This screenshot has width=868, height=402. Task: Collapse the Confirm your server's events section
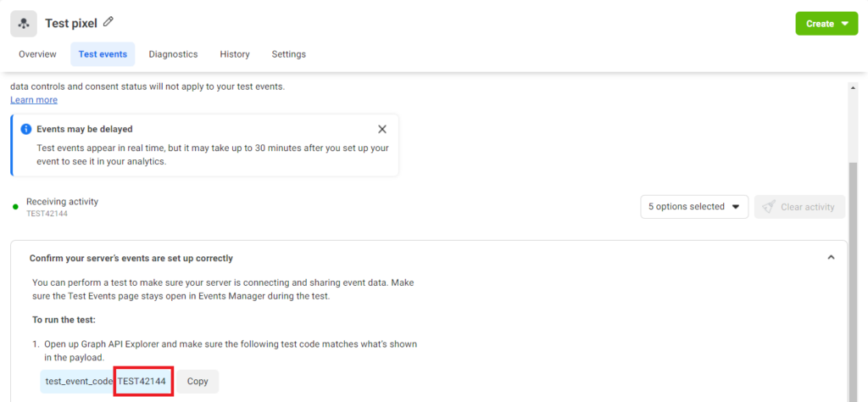(x=831, y=258)
